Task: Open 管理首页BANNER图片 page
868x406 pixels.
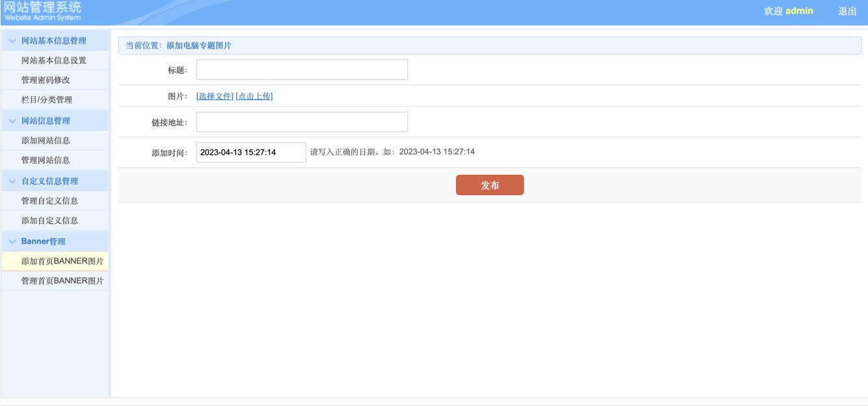Action: (62, 281)
